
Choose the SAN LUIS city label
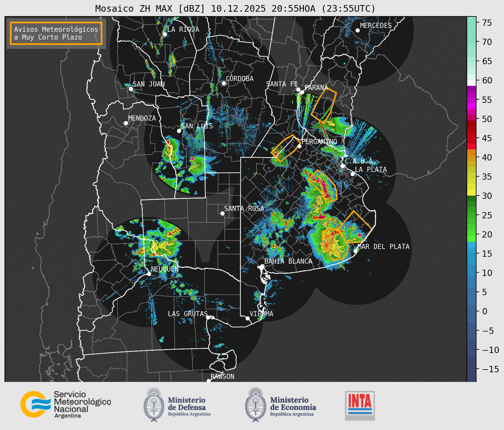(x=197, y=126)
